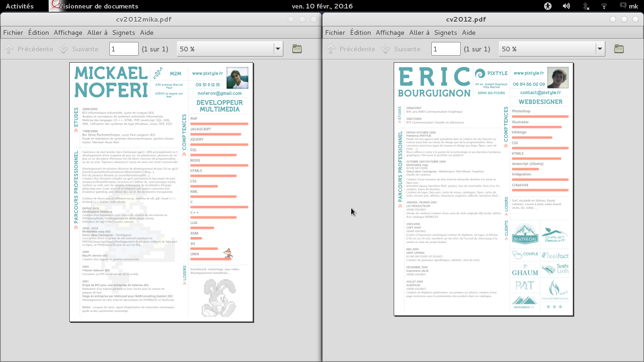
Task: Click the page number field in left window
Action: pos(124,49)
